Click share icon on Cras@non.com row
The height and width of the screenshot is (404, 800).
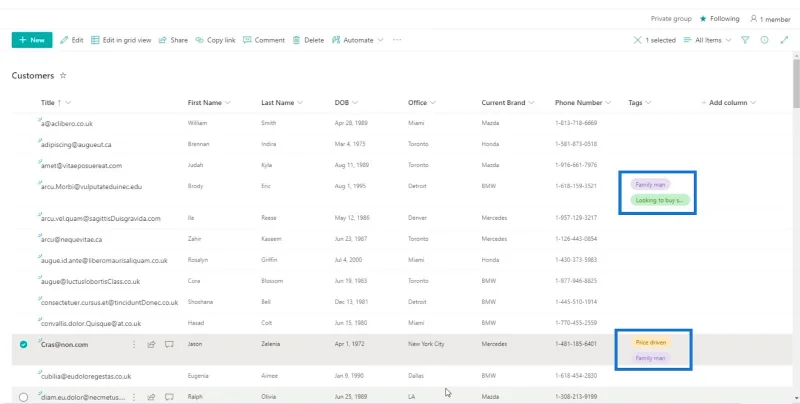[x=151, y=344]
